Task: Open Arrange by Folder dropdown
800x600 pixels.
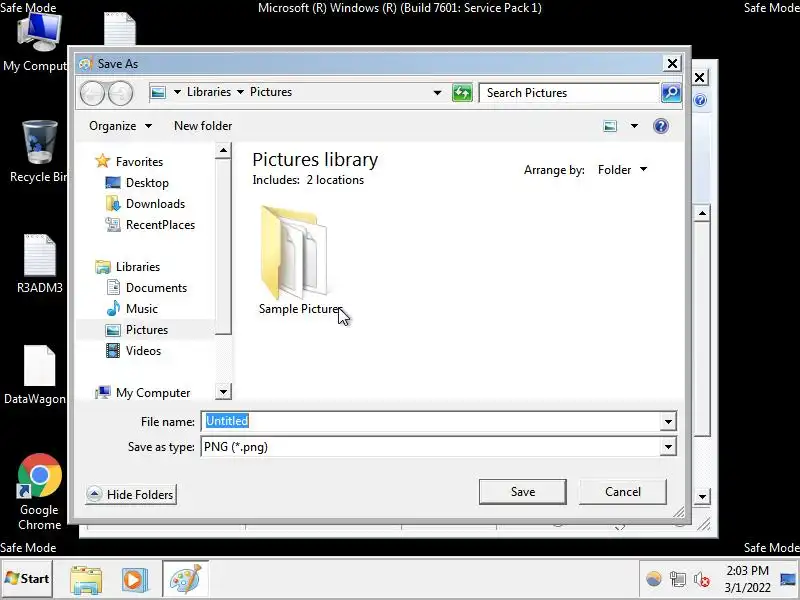Action: coord(622,170)
